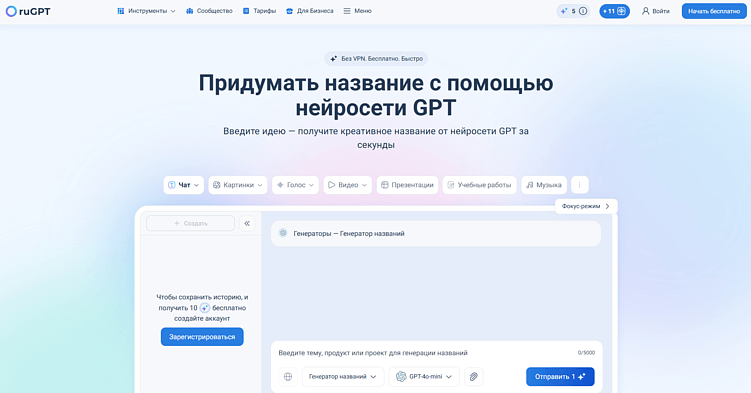Click the user icon beside Войти
The width and height of the screenshot is (751, 393).
646,11
